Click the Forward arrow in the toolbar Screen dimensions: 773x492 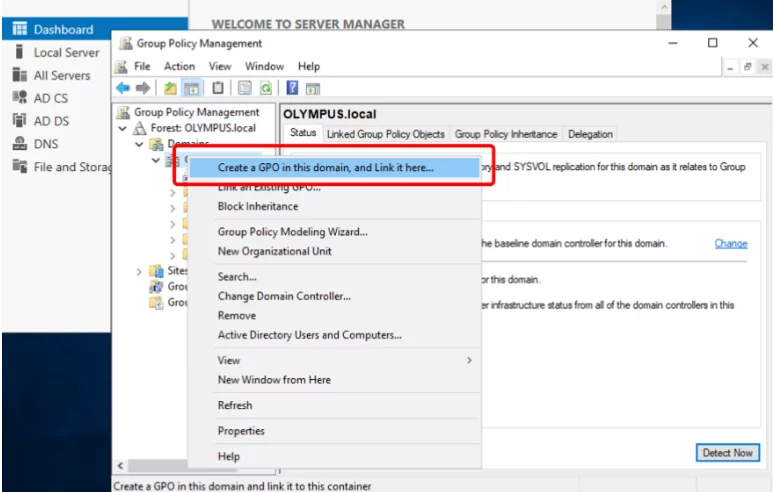143,88
